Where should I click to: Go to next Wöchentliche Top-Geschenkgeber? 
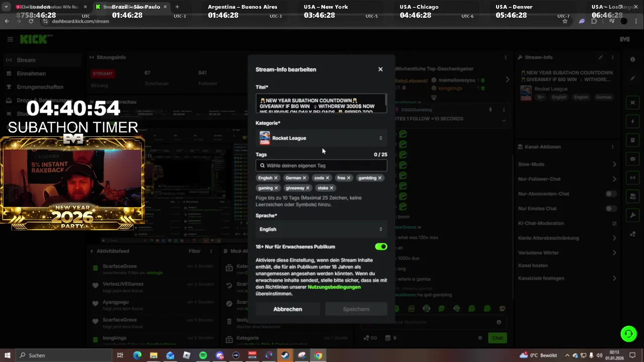point(507,79)
